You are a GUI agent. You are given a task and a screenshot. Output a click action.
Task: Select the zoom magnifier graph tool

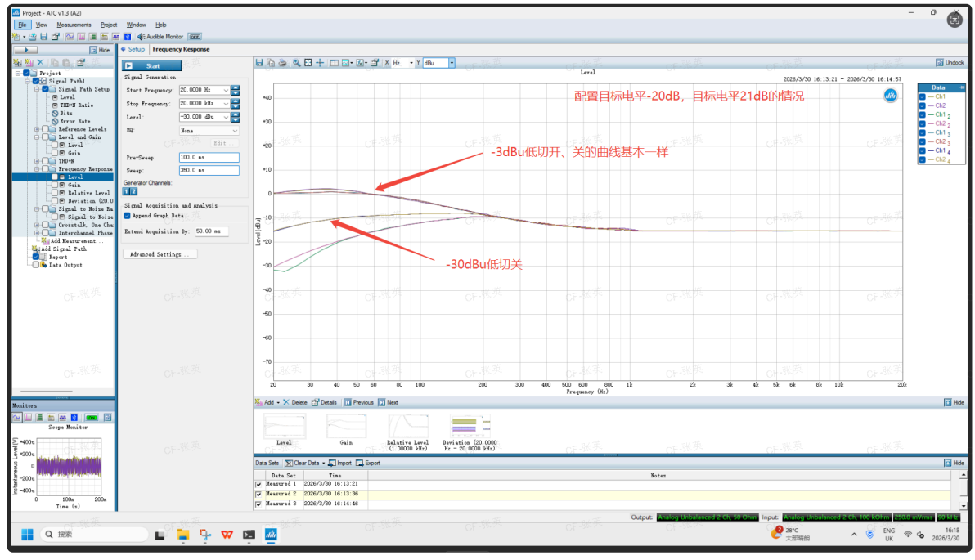point(297,63)
